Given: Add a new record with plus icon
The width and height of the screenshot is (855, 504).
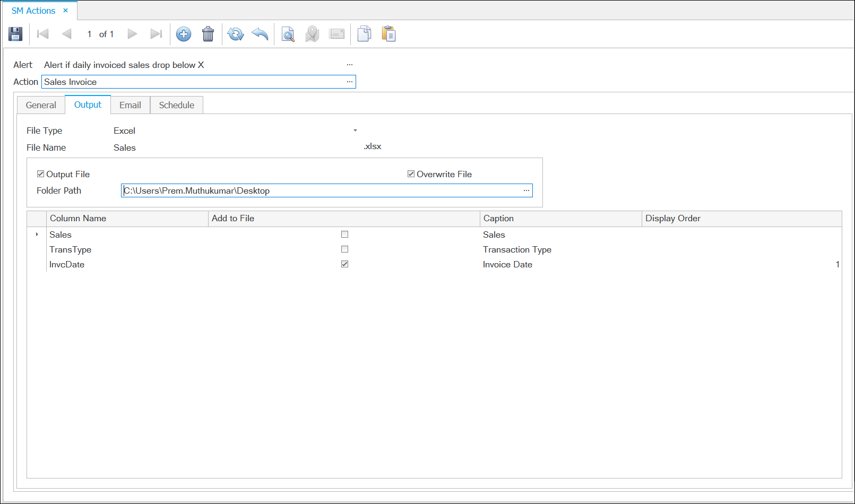Looking at the screenshot, I should (184, 34).
